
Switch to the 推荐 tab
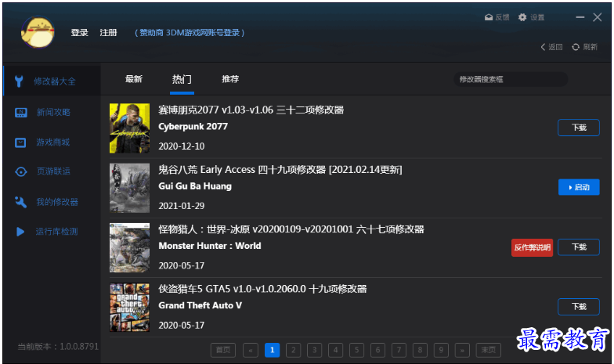[230, 79]
